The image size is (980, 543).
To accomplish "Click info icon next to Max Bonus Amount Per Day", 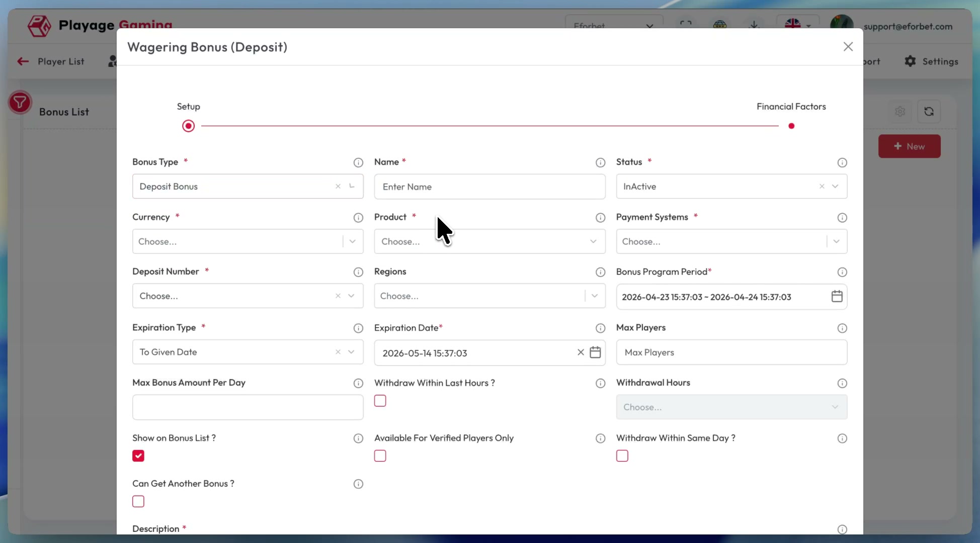I will tap(358, 384).
